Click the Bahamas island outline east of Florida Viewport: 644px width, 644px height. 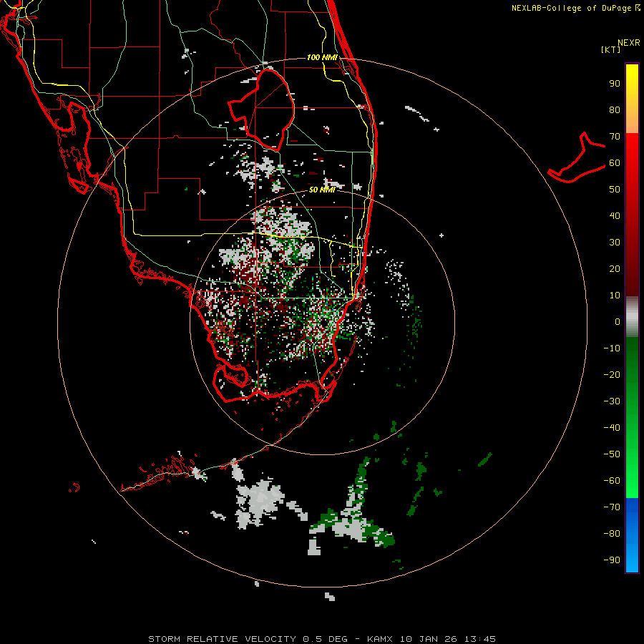coord(577,157)
